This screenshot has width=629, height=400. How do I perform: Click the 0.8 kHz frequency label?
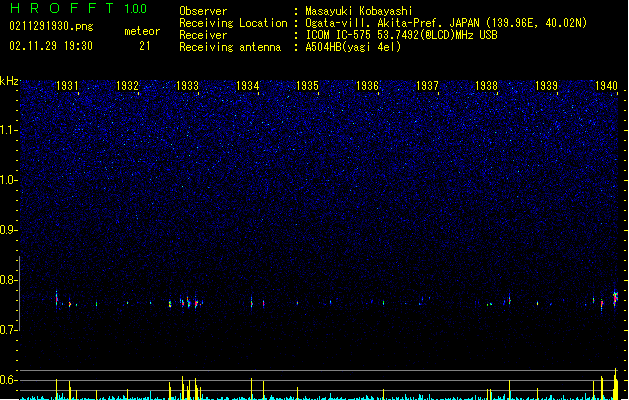(x=9, y=280)
